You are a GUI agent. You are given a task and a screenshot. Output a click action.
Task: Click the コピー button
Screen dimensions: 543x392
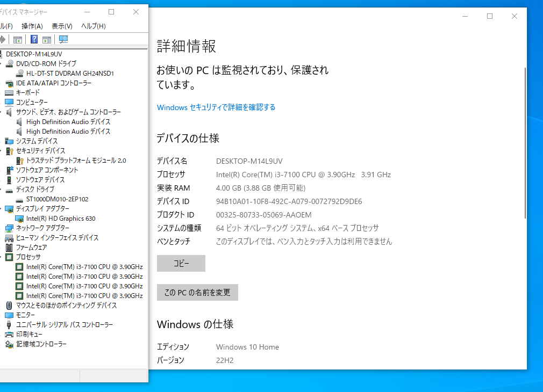[181, 263]
